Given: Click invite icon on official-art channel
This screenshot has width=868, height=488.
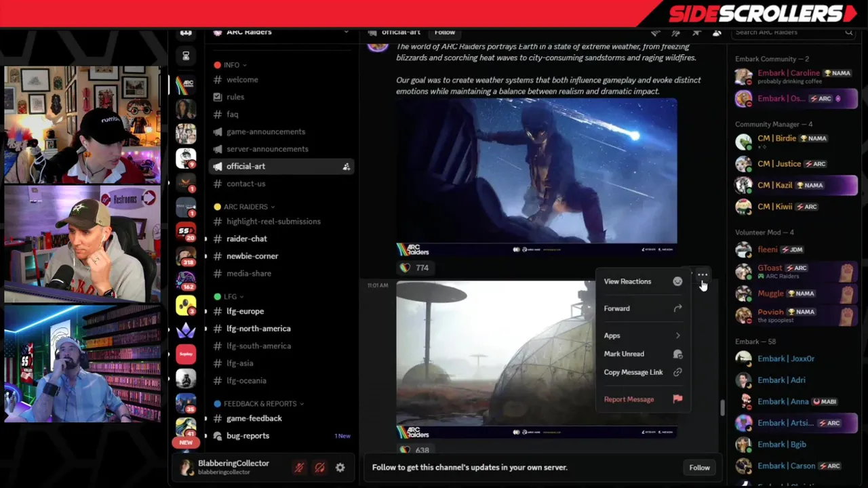Looking at the screenshot, I should click(x=346, y=167).
